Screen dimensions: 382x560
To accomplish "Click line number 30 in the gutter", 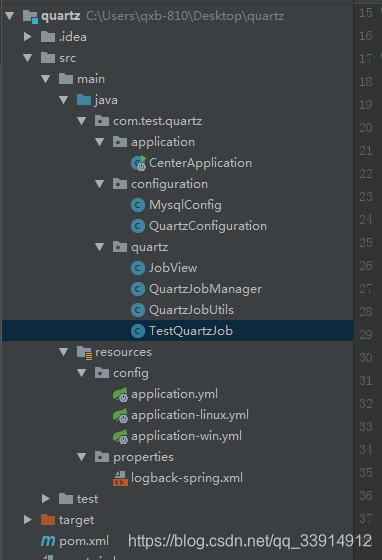I will (x=366, y=358).
